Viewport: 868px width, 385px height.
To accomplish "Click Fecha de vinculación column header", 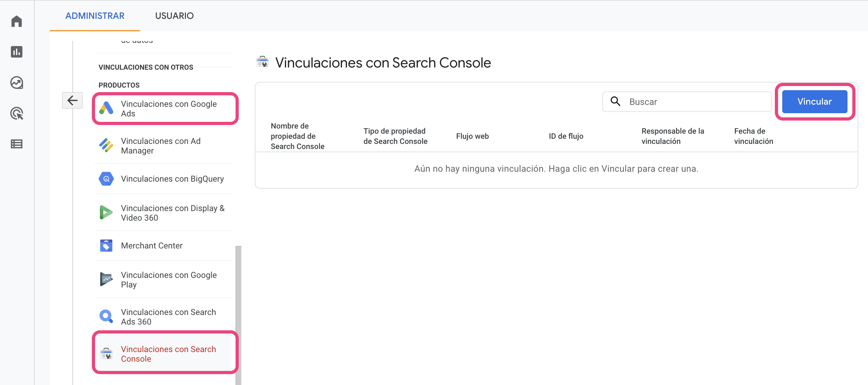I will pyautogui.click(x=753, y=136).
